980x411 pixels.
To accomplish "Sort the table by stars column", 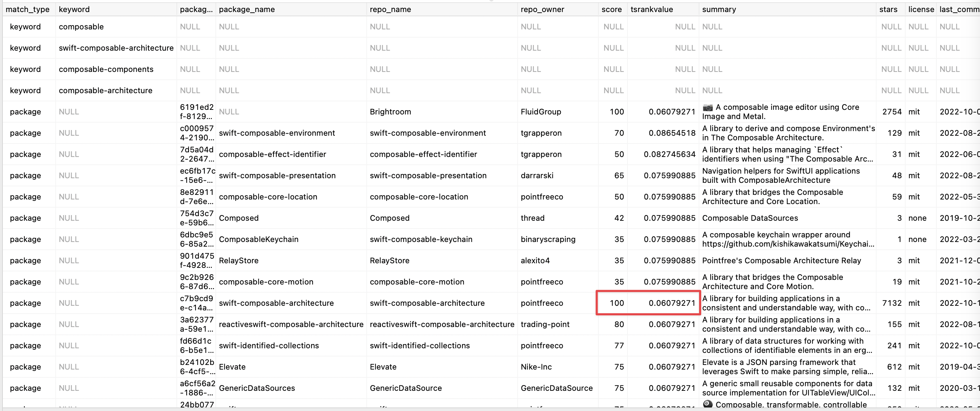I will (889, 9).
